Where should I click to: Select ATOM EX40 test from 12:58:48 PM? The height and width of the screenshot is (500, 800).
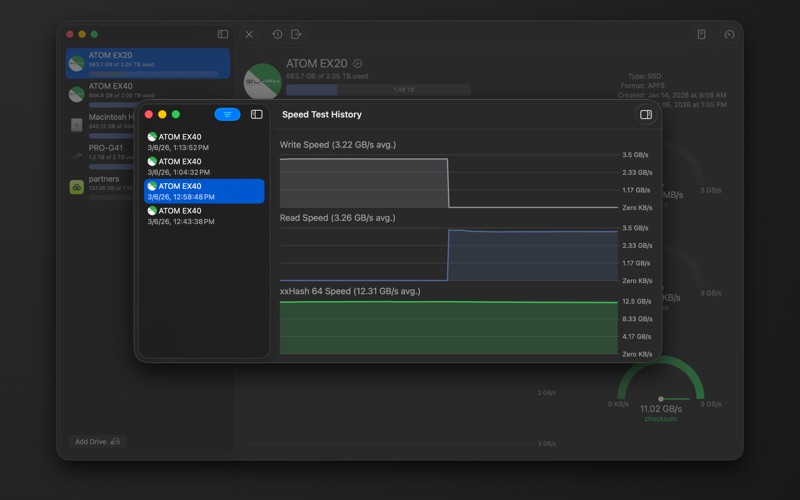pos(204,191)
